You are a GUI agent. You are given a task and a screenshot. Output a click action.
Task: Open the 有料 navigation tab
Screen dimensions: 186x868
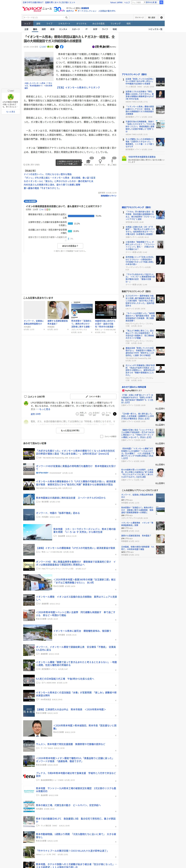pos(128,24)
